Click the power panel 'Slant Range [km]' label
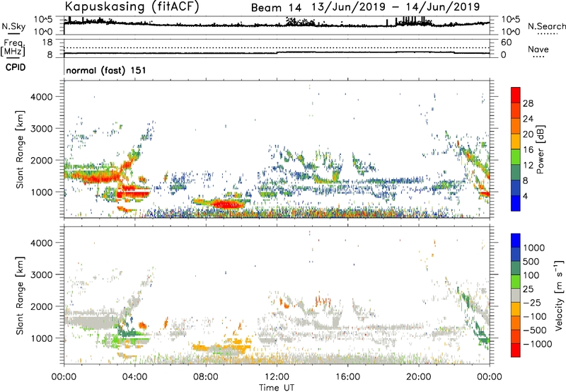This screenshot has width=566, height=392. (20, 149)
